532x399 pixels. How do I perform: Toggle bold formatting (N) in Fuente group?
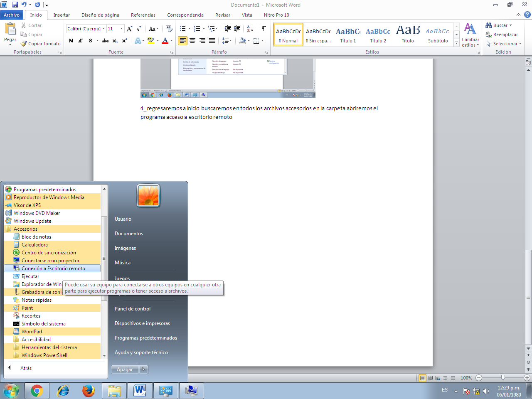coord(71,41)
